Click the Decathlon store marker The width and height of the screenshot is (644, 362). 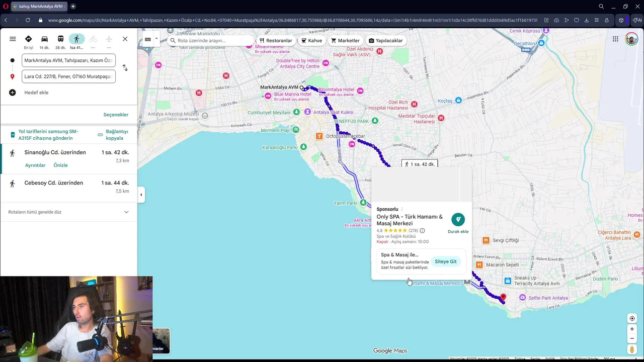(x=541, y=43)
